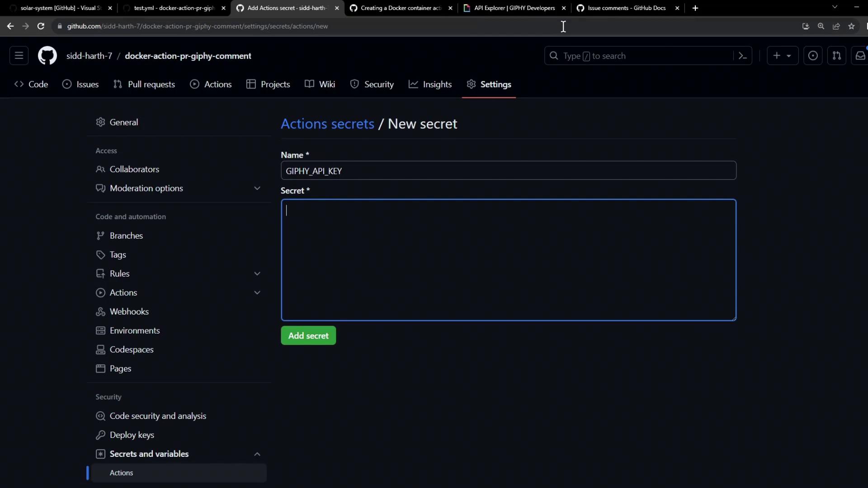This screenshot has height=488, width=868.
Task: Open the create new plus dropdown
Action: [x=782, y=56]
